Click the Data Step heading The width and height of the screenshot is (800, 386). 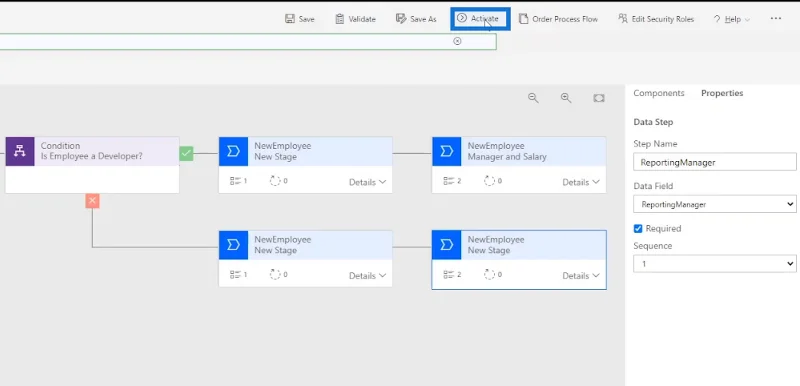pyautogui.click(x=653, y=122)
